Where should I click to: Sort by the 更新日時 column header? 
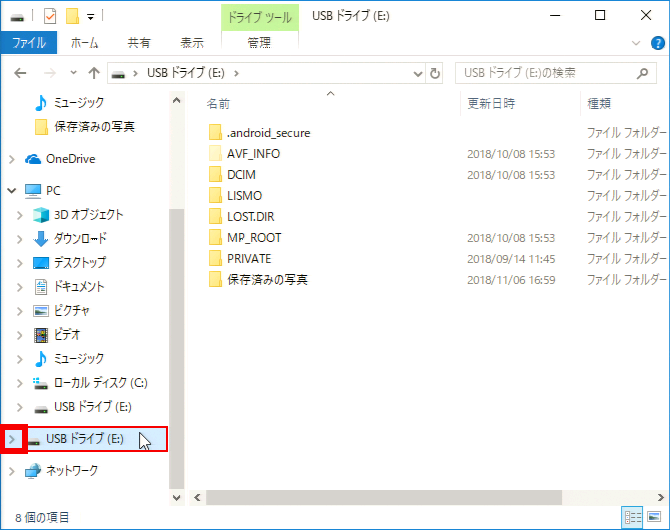[491, 104]
